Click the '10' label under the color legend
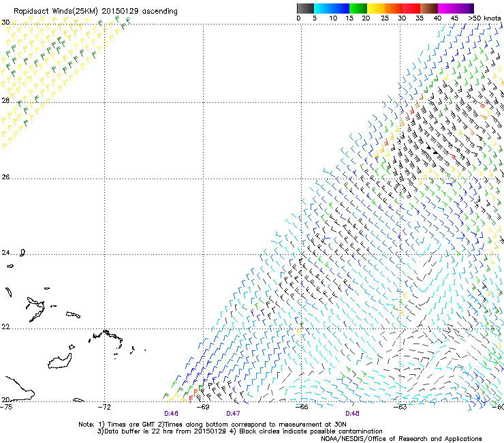 [333, 18]
